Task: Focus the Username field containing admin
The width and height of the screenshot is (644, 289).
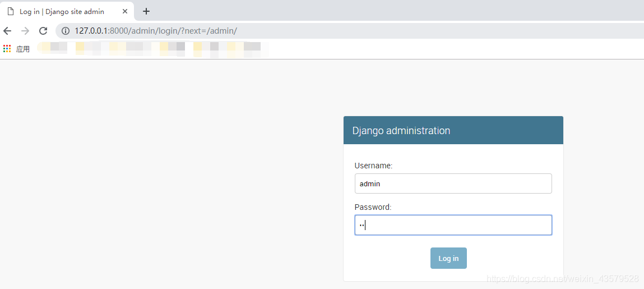Action: (453, 184)
